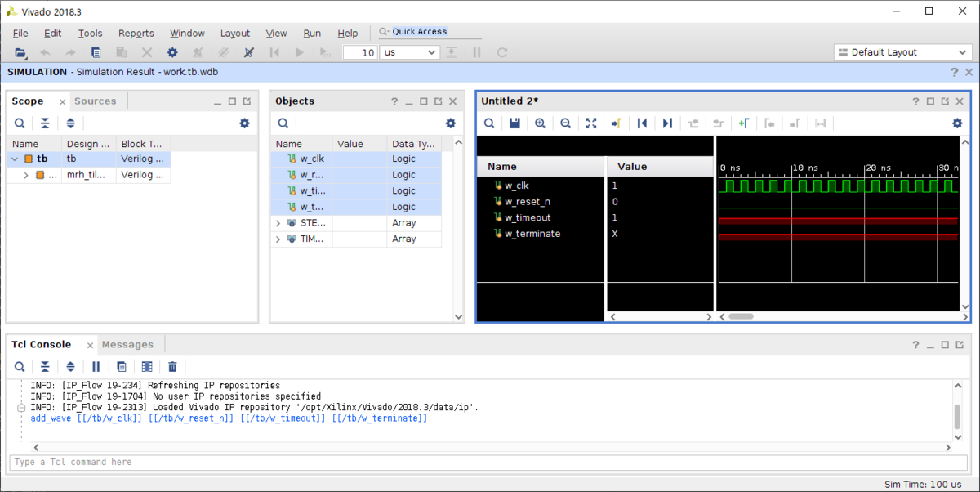Click the waveform horizontal scrollbar thumb
980x492 pixels.
pyautogui.click(x=741, y=316)
